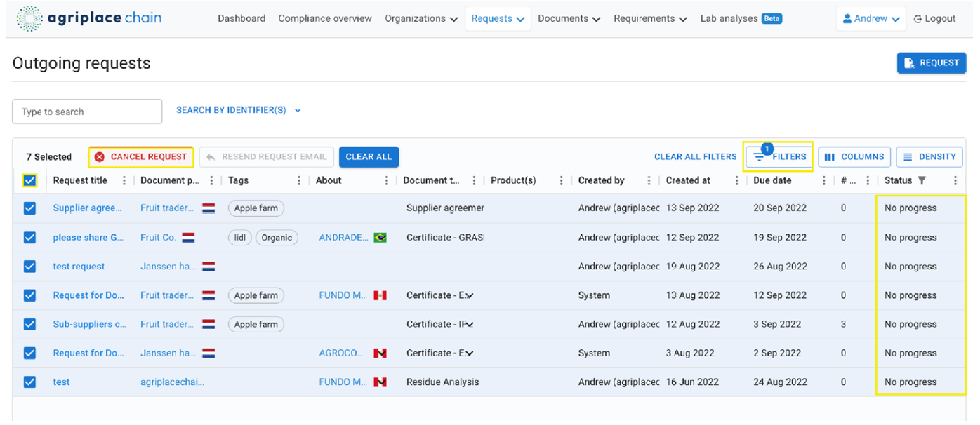
Task: Change table DENSITY
Action: [929, 157]
